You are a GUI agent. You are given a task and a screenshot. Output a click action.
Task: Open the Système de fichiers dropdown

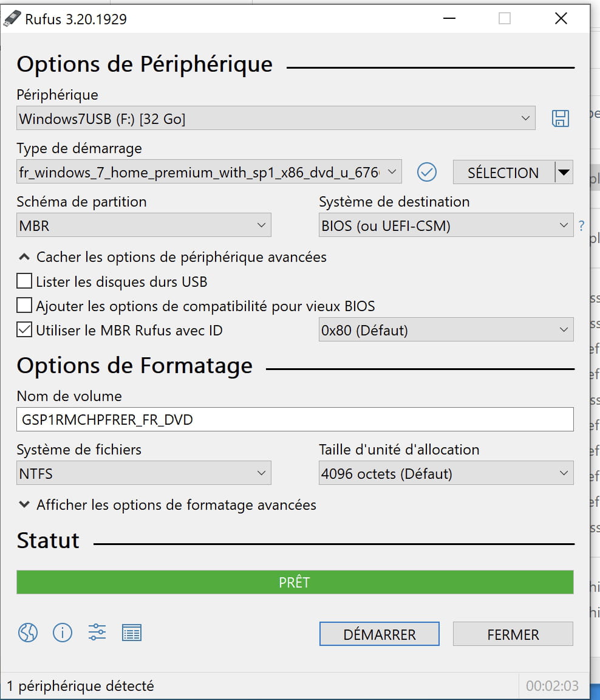(x=144, y=473)
